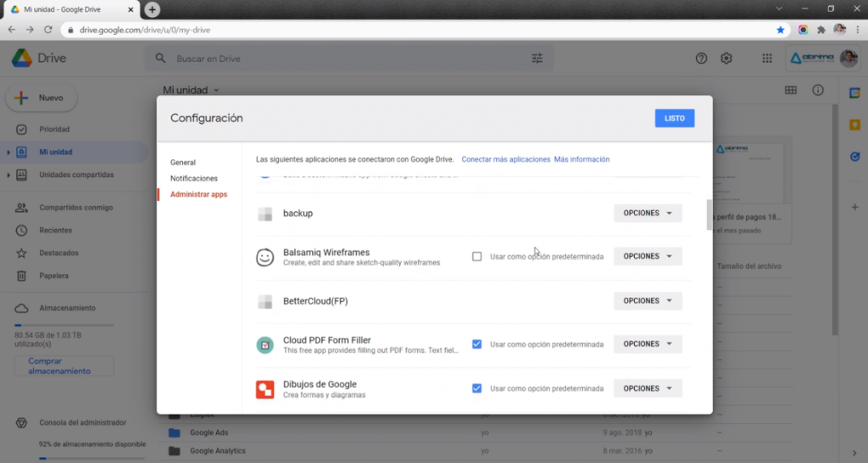
Task: Open the Settings gear icon
Action: 726,59
